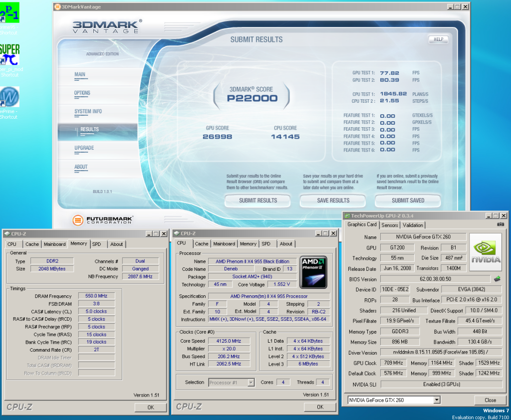Open the Options section in 3DMark Vantage
Viewport: 511px width, 420px height.
point(82,93)
